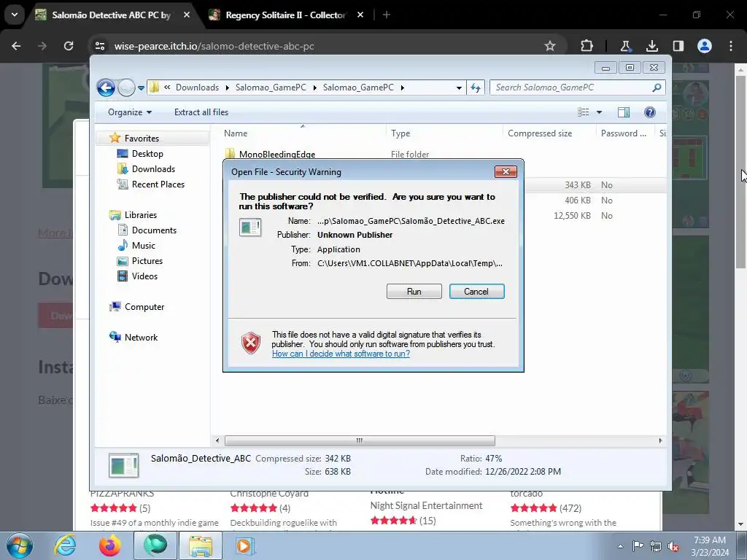Toggle the Chrome side panel
This screenshot has width=747, height=560.
point(678,46)
